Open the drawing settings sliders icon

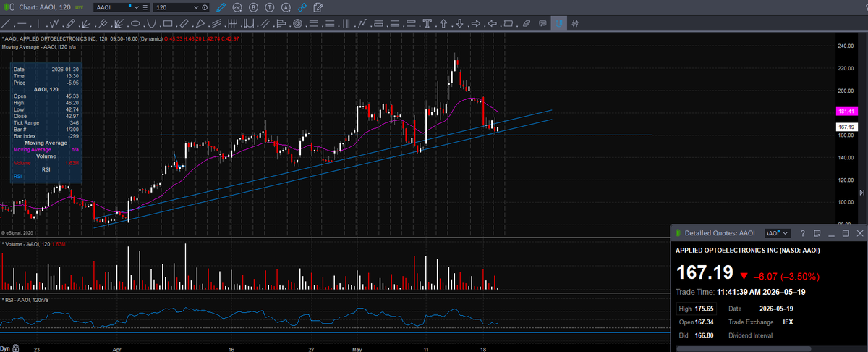[x=575, y=24]
